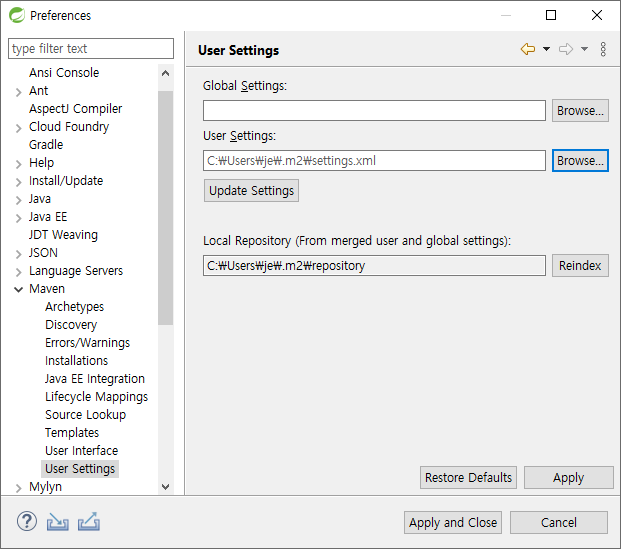The image size is (621, 549).
Task: Click the Apply and Close button
Action: pos(453,522)
